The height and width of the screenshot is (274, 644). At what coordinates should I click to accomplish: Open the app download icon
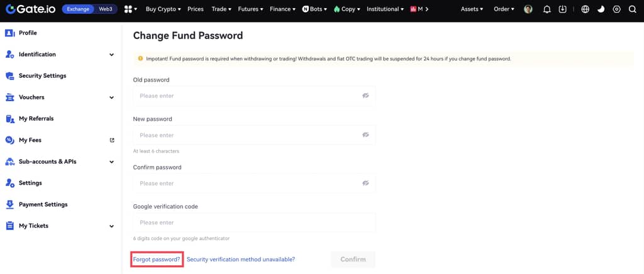click(x=563, y=9)
